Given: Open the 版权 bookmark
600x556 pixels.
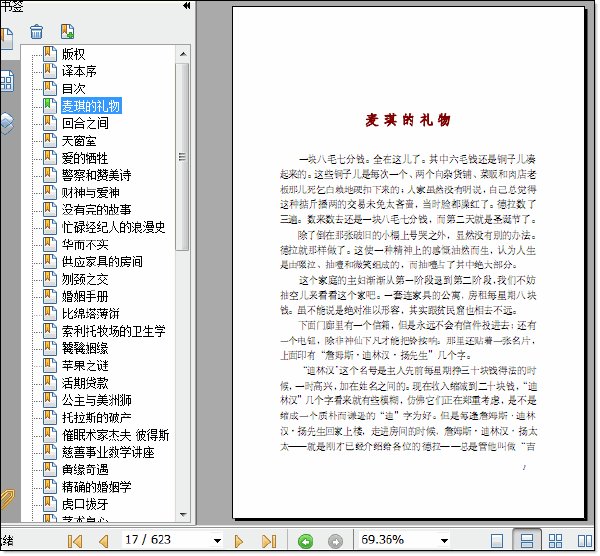Looking at the screenshot, I should tap(73, 54).
